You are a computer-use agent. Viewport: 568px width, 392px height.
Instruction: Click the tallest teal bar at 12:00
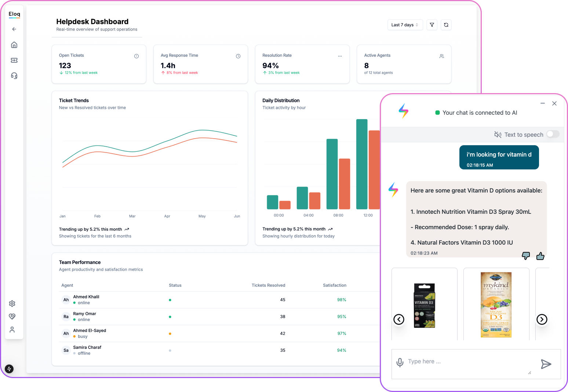point(362,164)
